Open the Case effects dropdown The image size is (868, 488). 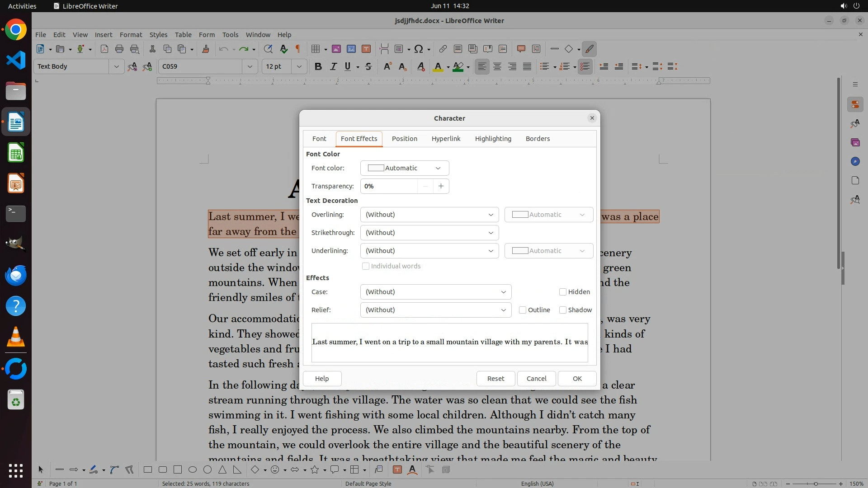point(435,292)
